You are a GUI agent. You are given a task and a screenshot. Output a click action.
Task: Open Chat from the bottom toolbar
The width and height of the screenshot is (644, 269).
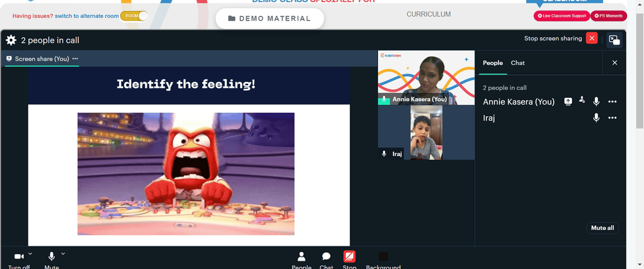326,260
